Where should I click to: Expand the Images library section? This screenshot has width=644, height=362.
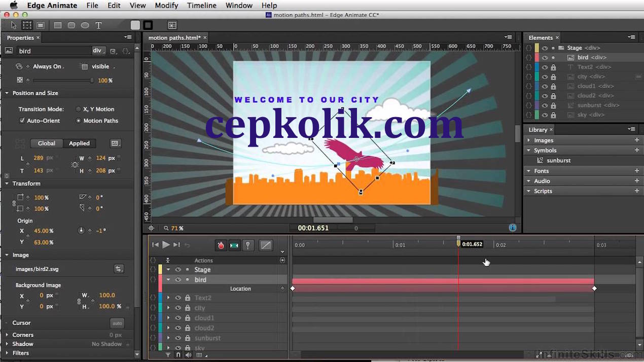pos(529,140)
